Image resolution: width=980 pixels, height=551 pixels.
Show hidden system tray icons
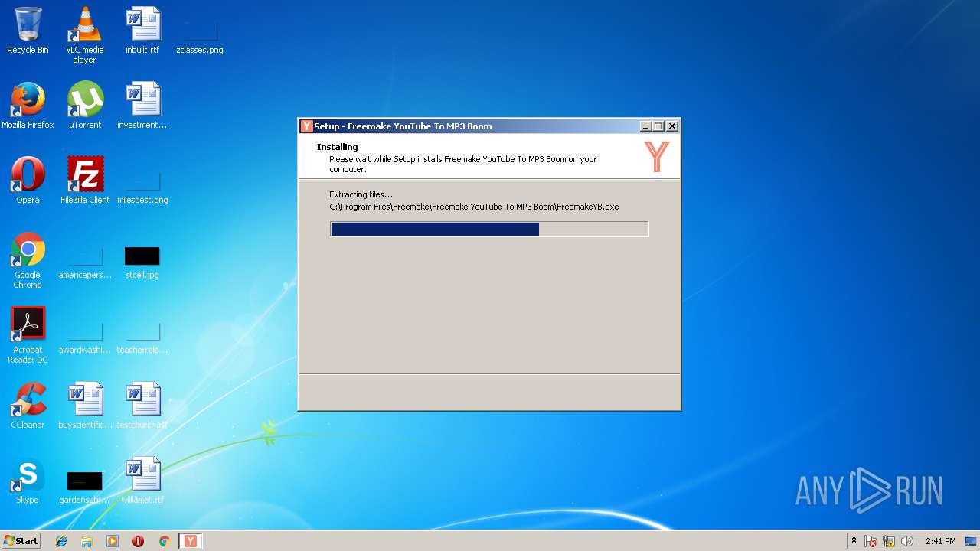[x=854, y=541]
